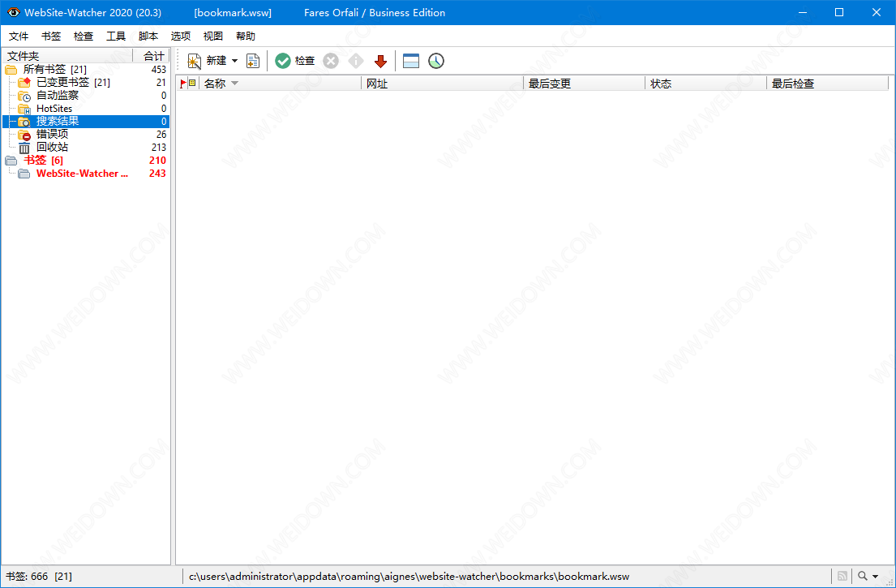Click the grey 书签 folder icon
This screenshot has width=896, height=588.
[11, 161]
